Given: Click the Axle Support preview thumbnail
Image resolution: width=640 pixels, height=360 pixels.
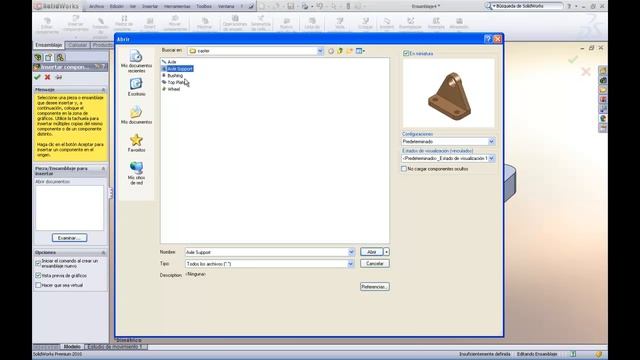Looking at the screenshot, I should (x=449, y=93).
